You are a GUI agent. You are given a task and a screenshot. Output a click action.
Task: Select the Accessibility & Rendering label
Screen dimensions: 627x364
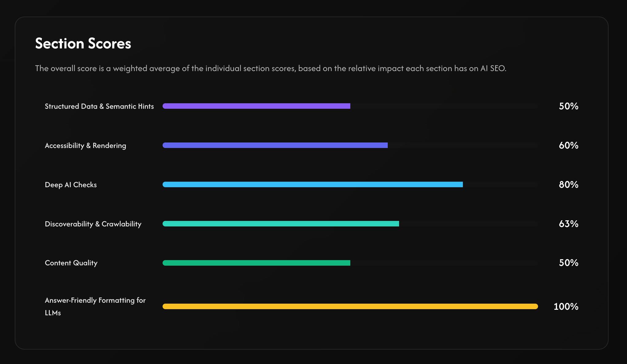pos(86,146)
